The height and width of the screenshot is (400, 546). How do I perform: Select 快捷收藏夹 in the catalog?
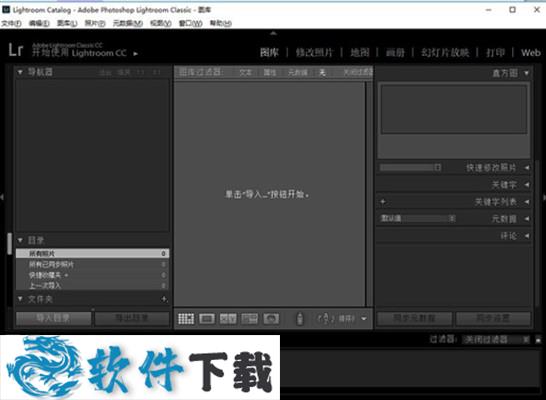93,275
